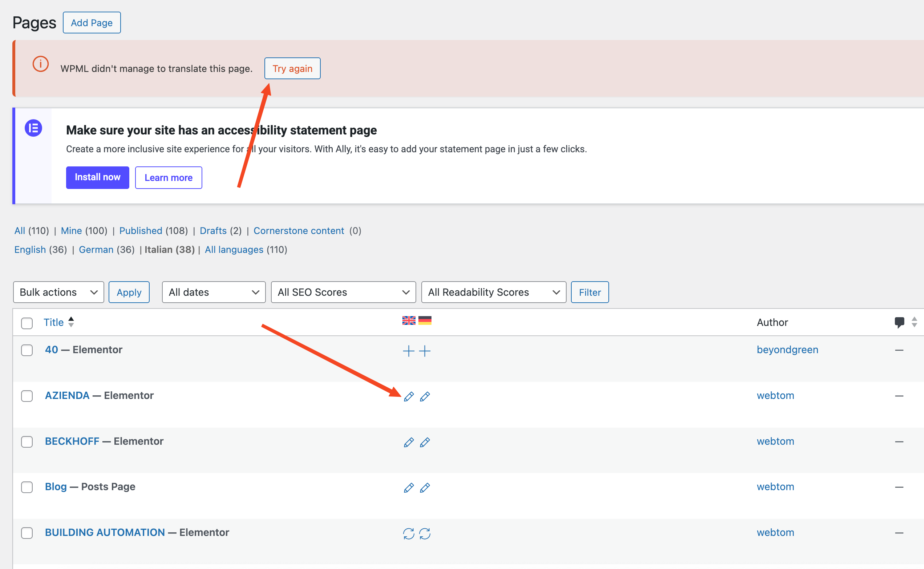
Task: Open the All Readability Scores dropdown
Action: [493, 292]
